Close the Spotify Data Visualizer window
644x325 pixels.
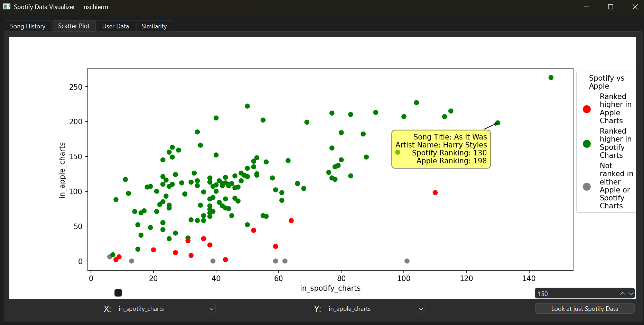coord(635,7)
